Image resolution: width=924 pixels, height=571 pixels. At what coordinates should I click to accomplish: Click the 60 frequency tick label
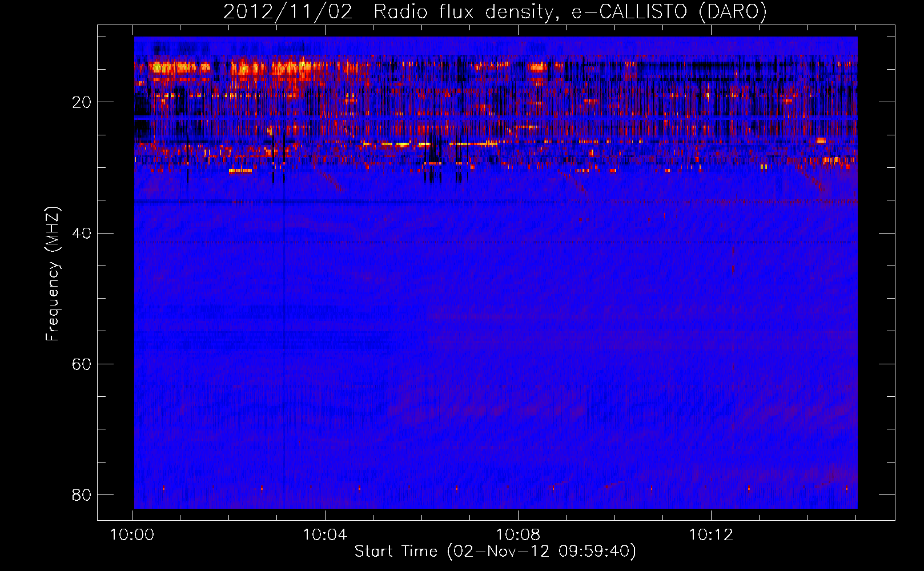(81, 364)
